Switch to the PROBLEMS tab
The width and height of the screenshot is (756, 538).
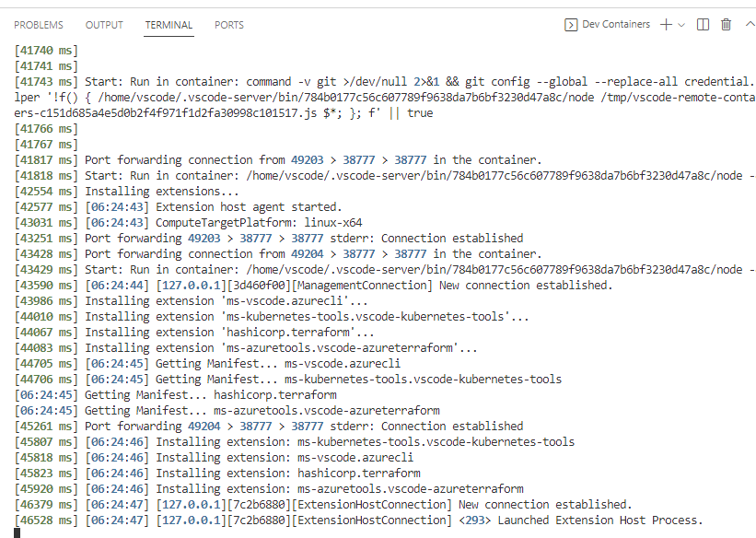tap(39, 25)
